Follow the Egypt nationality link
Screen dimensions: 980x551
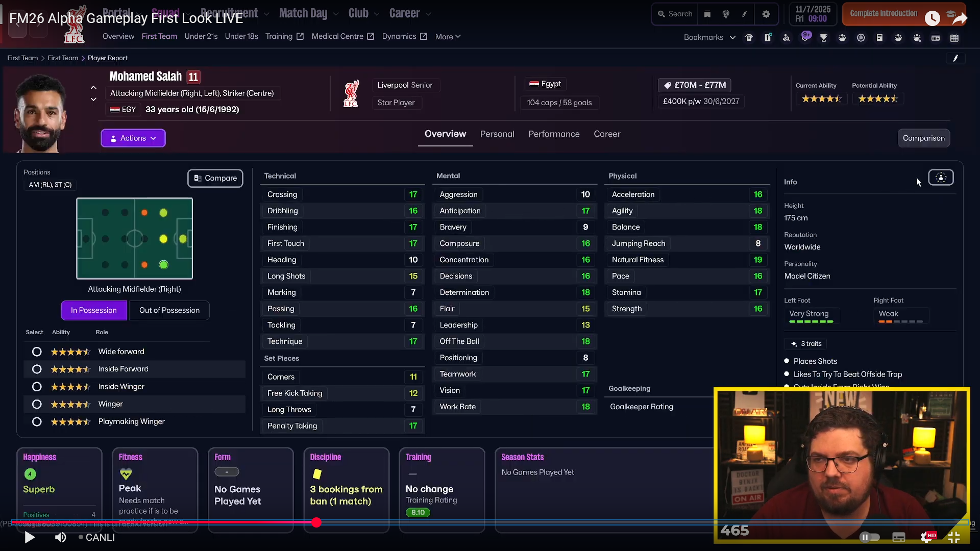551,84
